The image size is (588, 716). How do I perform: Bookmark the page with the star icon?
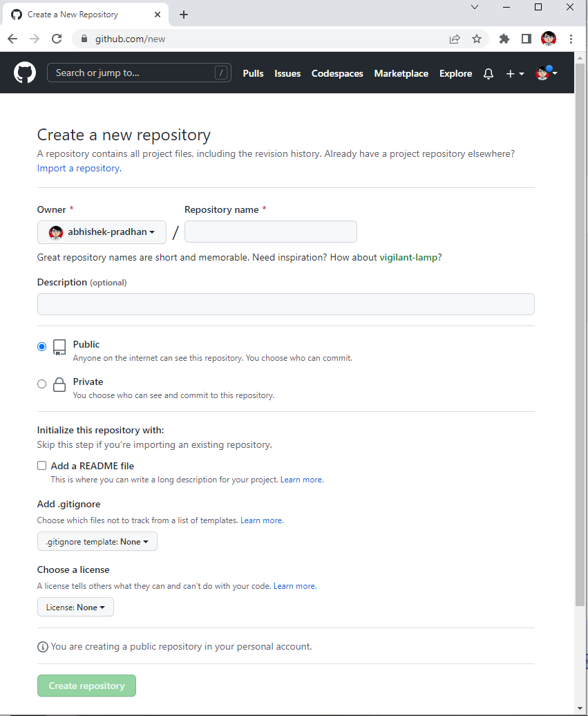pos(477,39)
